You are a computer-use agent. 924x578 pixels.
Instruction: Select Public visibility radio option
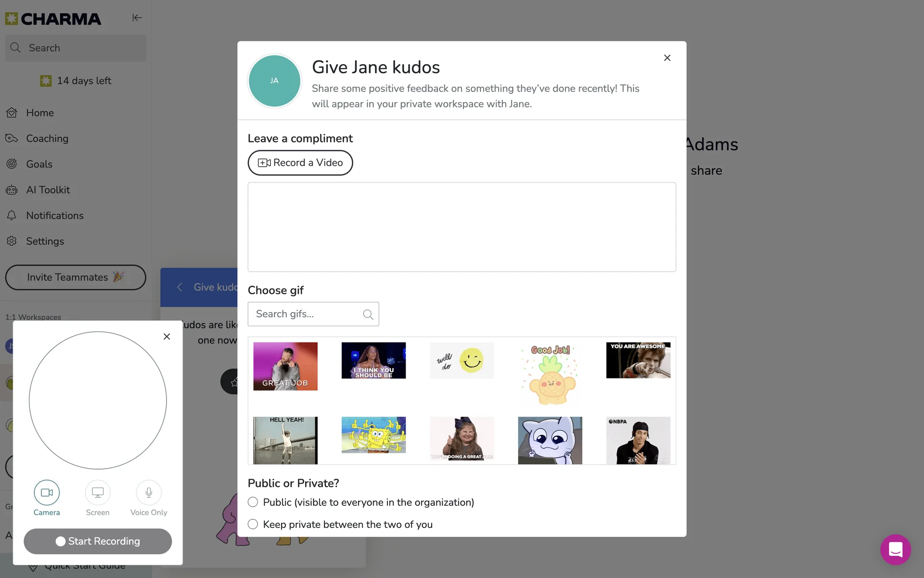(x=253, y=502)
